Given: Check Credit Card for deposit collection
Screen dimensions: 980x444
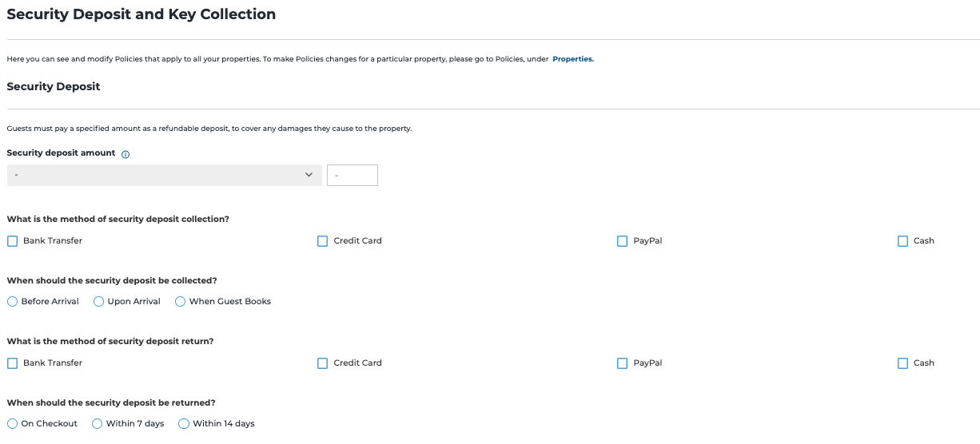Looking at the screenshot, I should click(x=323, y=241).
